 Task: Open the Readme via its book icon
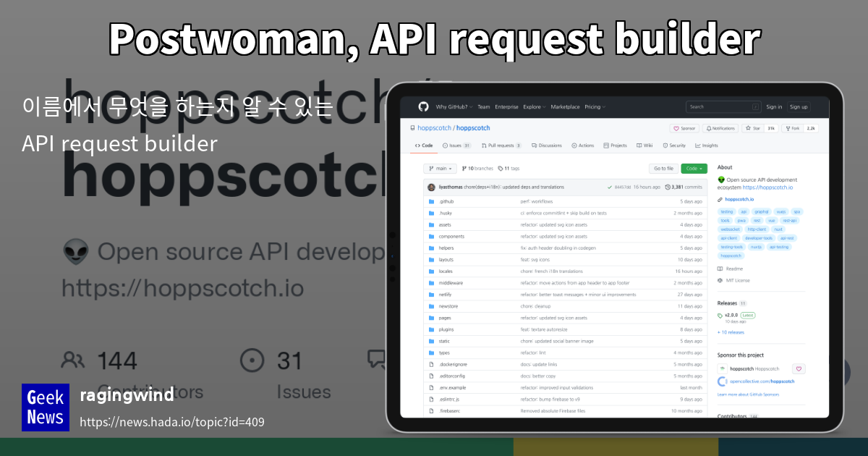coord(719,269)
